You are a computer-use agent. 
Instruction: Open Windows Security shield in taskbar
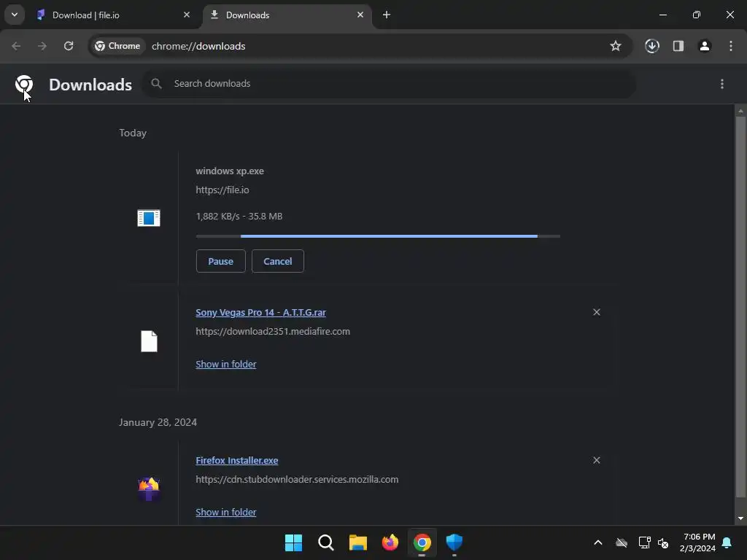[x=454, y=542]
